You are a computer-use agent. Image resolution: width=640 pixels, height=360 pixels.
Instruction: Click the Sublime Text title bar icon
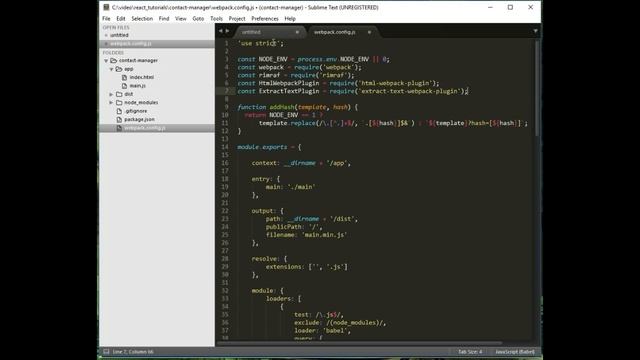click(x=106, y=7)
